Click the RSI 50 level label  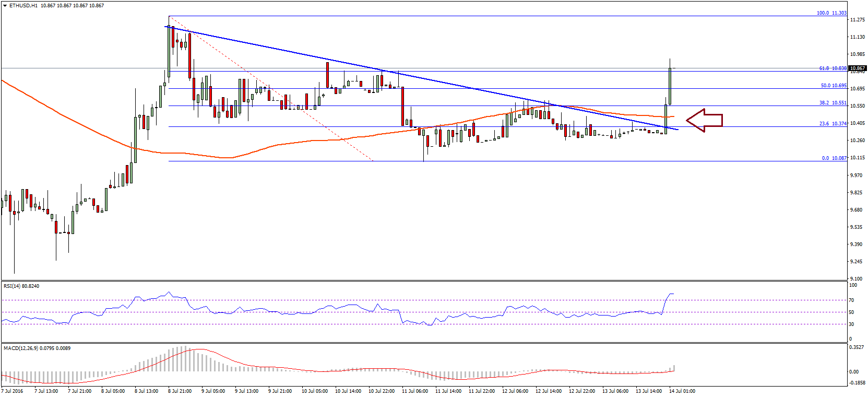click(x=851, y=312)
